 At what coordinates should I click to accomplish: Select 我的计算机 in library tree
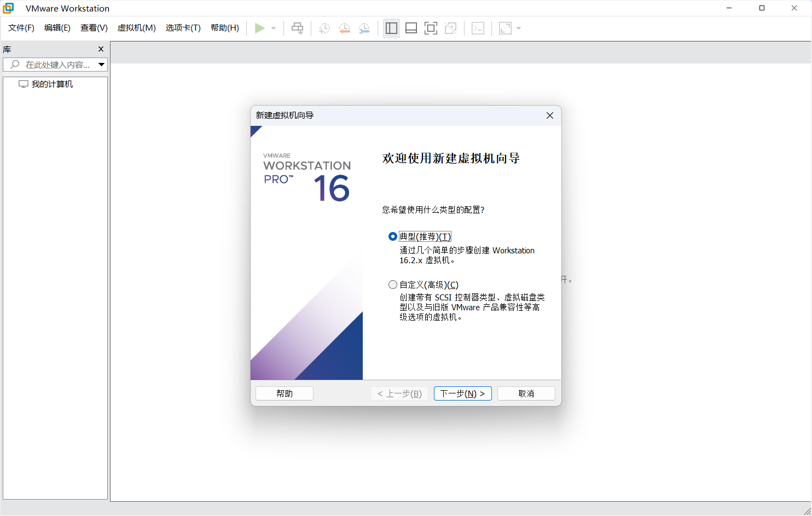52,84
